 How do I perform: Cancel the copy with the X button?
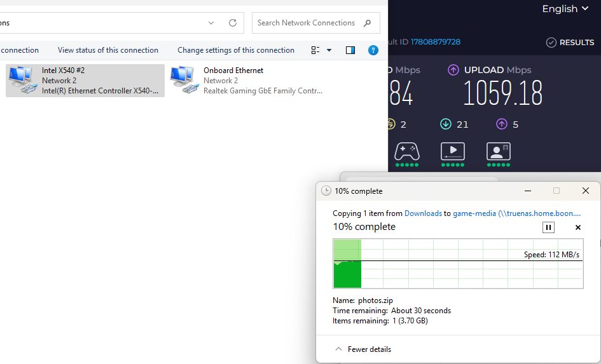[578, 227]
